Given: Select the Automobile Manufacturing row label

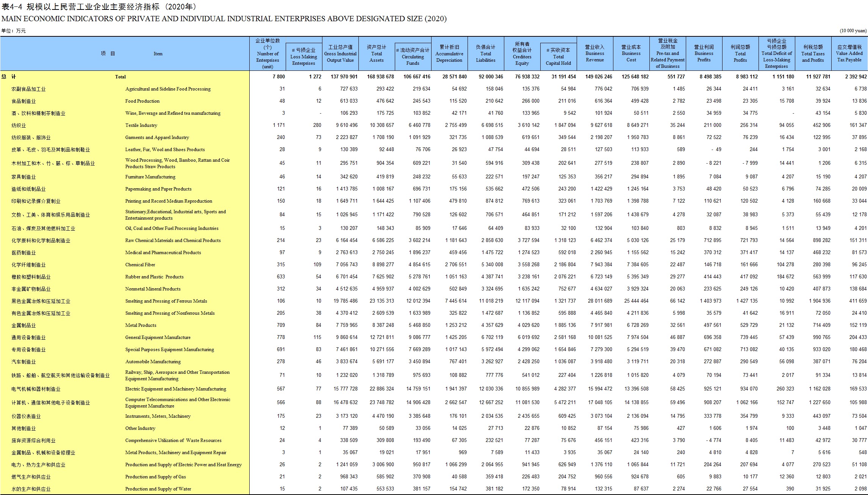Looking at the screenshot, I should (153, 362).
